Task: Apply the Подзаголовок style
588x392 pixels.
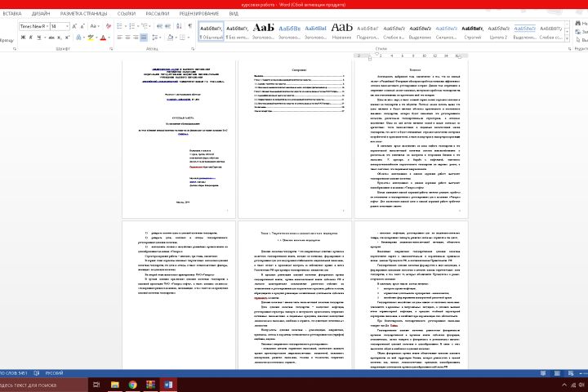Action: pos(367,32)
